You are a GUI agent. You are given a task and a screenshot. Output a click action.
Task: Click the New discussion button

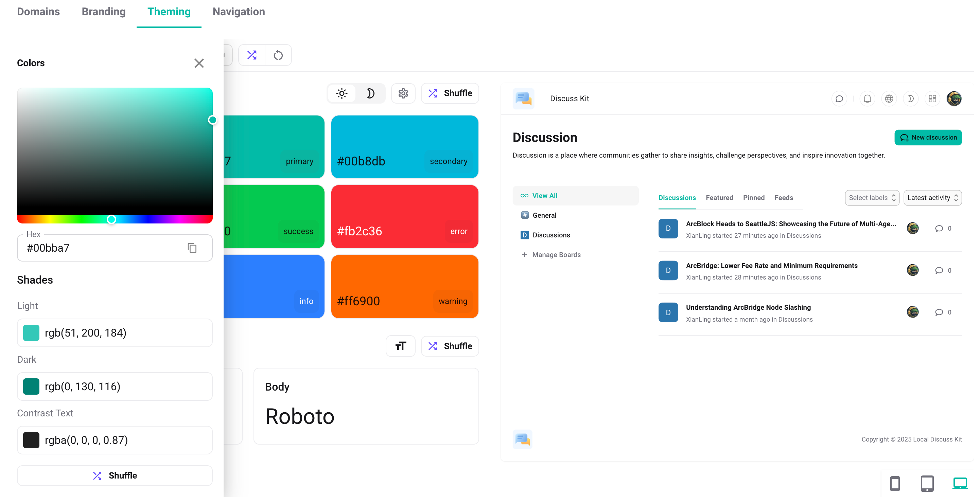point(928,138)
